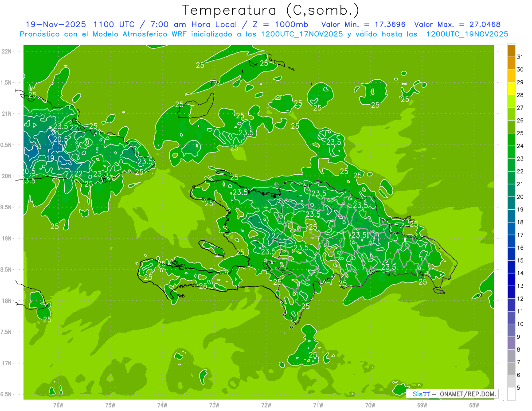Click the '1200UTC_19NOV2025' valid-until time

466,34
